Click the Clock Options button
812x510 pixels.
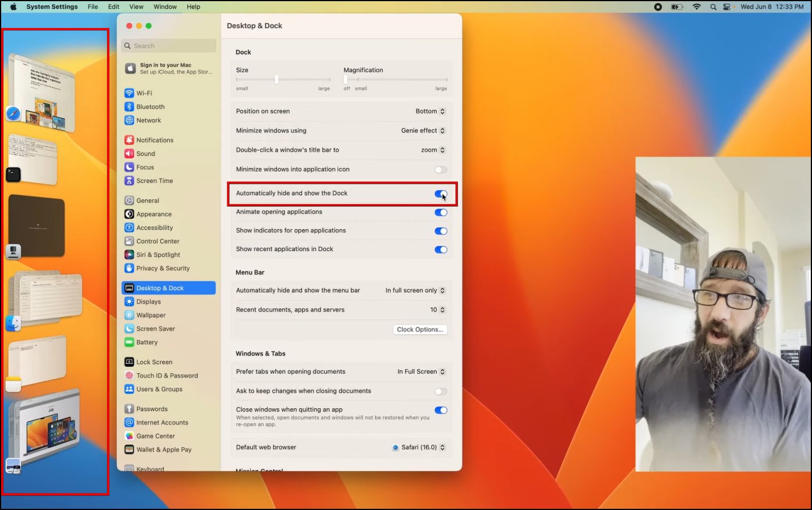(x=420, y=330)
